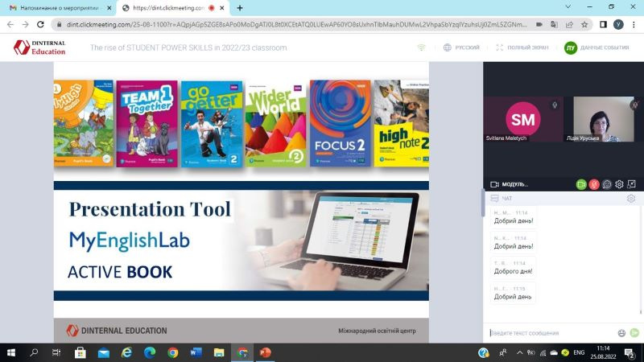This screenshot has height=362, width=644.
Task: Open Get Help tray icon
Action: [484, 352]
